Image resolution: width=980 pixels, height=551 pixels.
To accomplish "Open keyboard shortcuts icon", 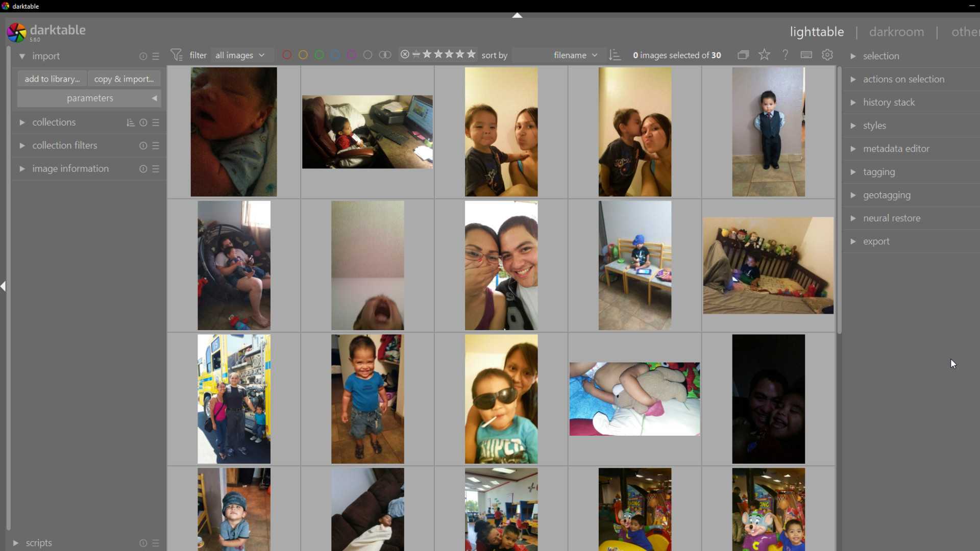I will pos(806,55).
